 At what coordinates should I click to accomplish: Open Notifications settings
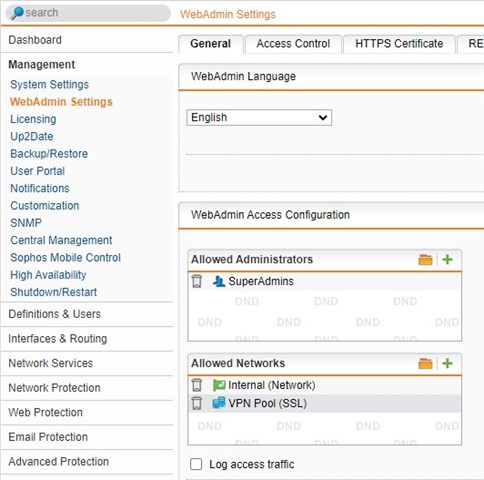pyautogui.click(x=40, y=188)
